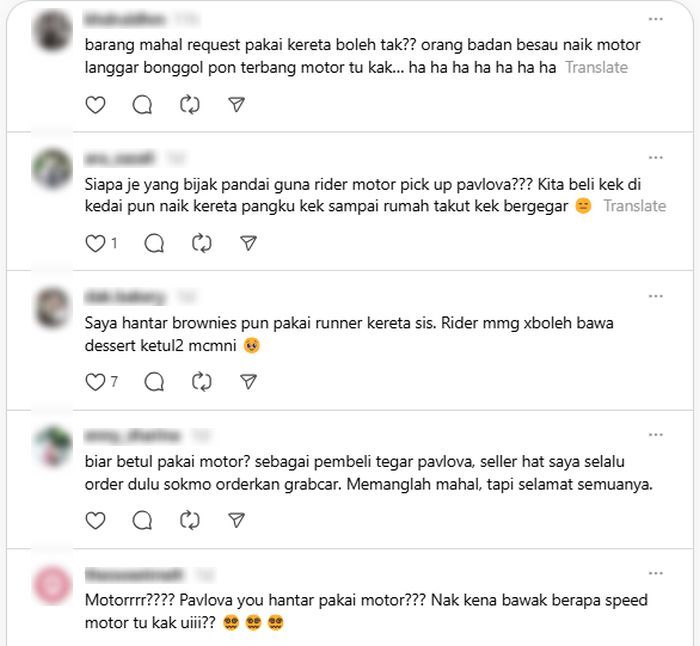Image resolution: width=700 pixels, height=646 pixels.
Task: Reply to the grabcar pavlova comment
Action: pyautogui.click(x=142, y=521)
